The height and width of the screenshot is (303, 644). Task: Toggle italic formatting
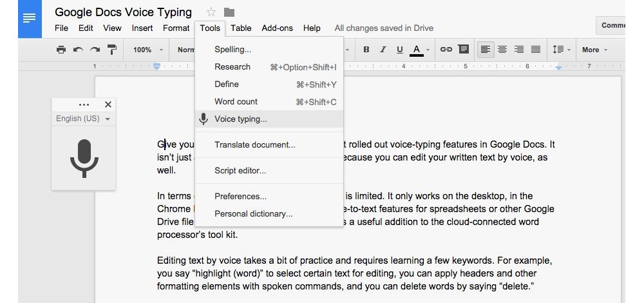[x=383, y=50]
